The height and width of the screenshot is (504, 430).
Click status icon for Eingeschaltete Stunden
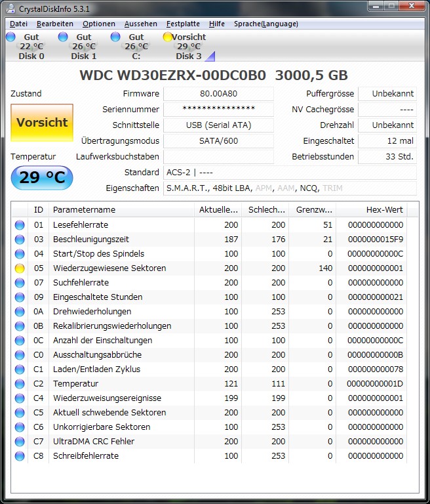point(20,297)
